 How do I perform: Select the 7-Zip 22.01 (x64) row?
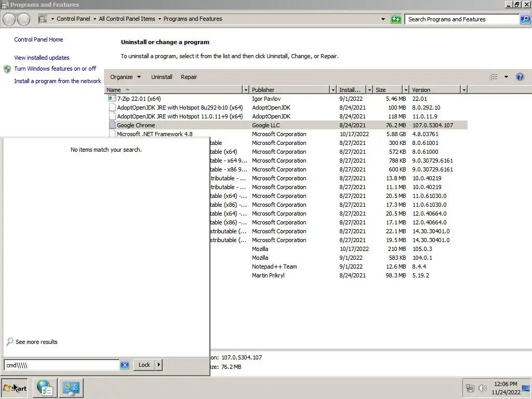(x=286, y=99)
